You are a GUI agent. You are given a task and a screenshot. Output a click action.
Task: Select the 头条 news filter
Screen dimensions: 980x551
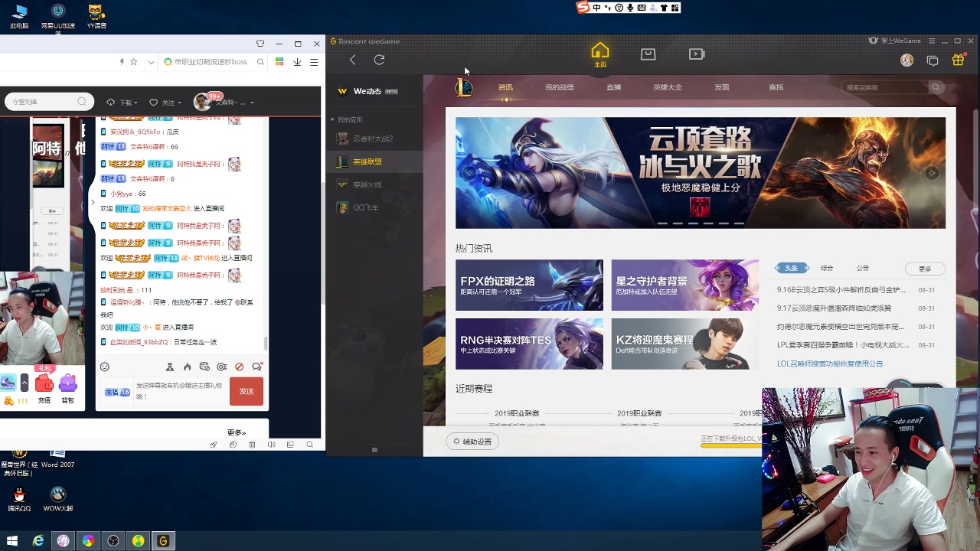pos(791,268)
